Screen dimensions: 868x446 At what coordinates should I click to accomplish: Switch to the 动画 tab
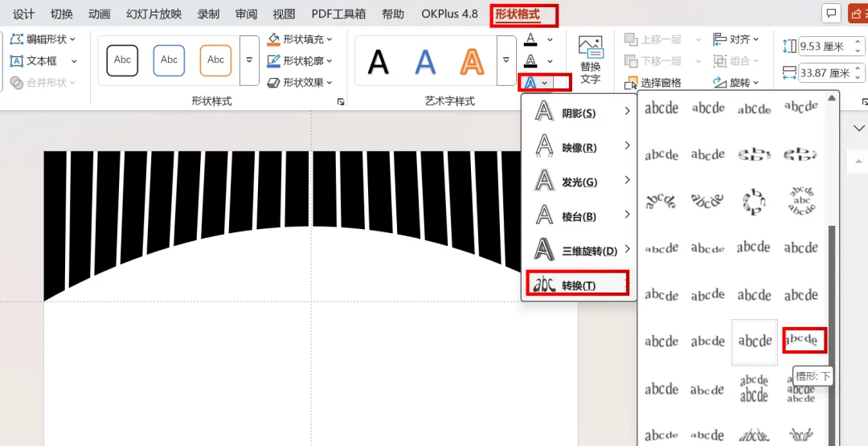pyautogui.click(x=99, y=14)
